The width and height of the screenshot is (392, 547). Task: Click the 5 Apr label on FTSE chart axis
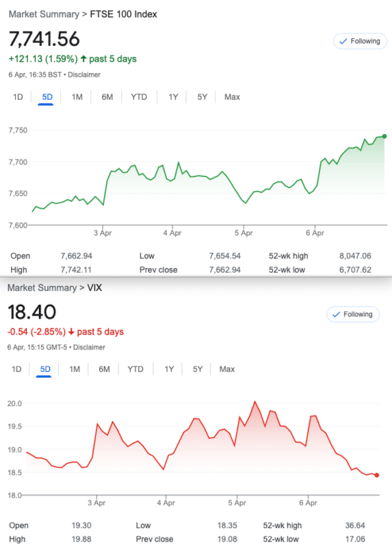(244, 233)
